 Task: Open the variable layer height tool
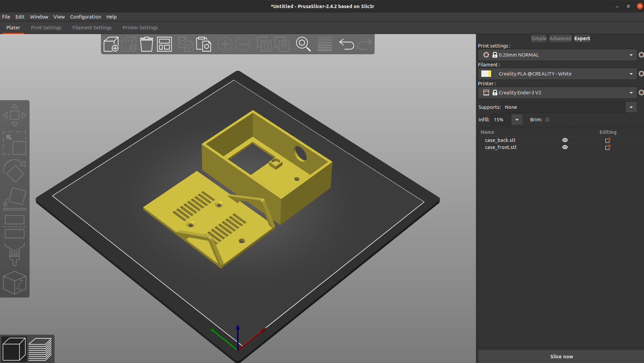pyautogui.click(x=324, y=44)
